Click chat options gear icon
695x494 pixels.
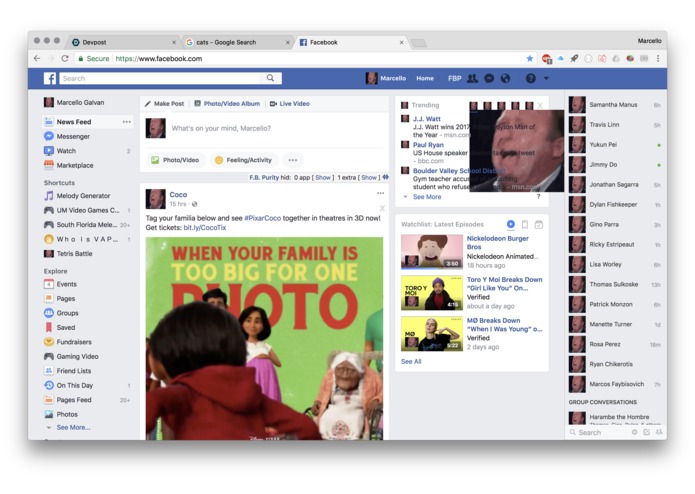tap(634, 432)
